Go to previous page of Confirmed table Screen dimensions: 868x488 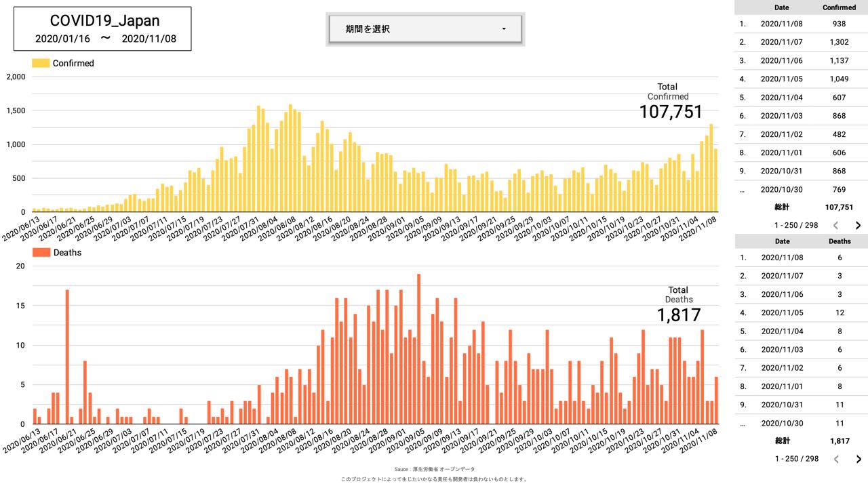[836, 226]
